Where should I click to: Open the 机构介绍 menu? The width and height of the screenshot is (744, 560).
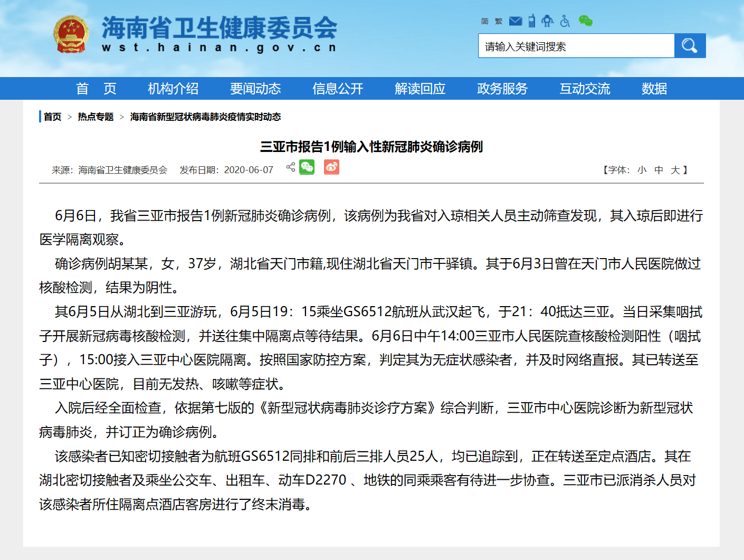point(173,89)
